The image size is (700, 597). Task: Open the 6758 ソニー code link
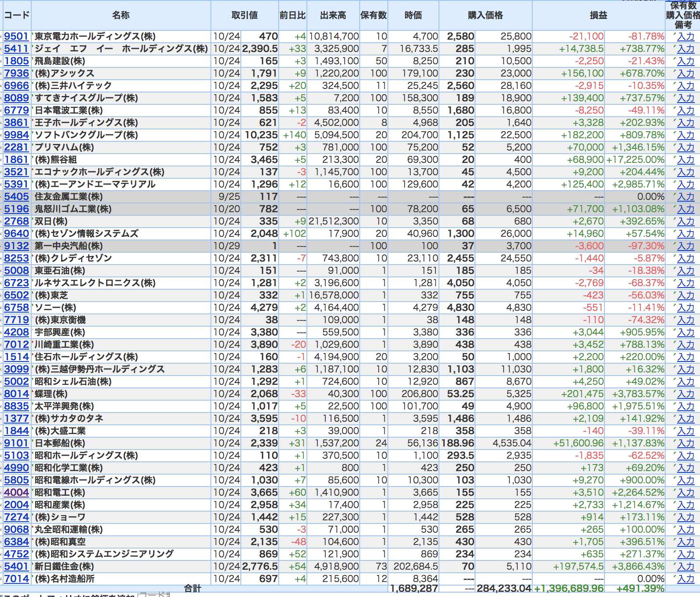(16, 308)
